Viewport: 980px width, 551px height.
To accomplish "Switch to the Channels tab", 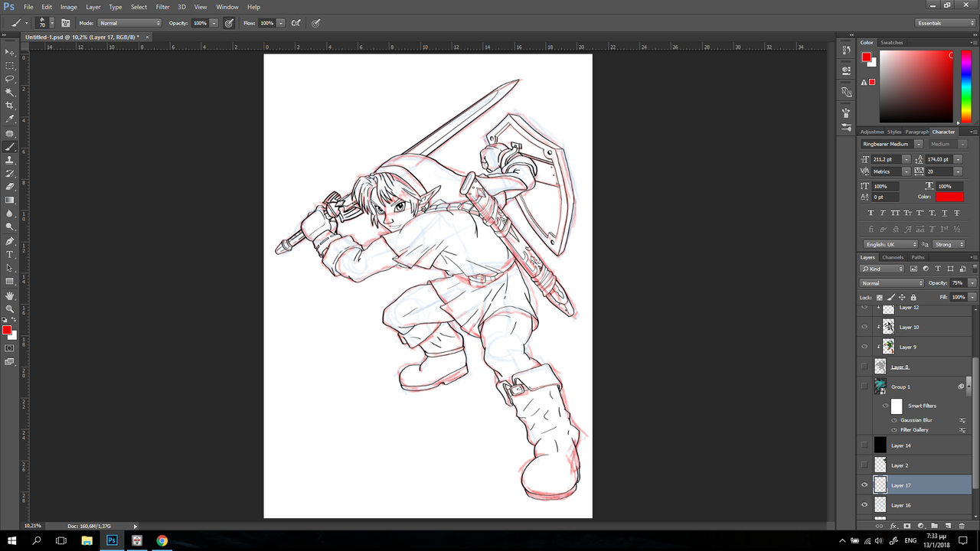I will [x=893, y=257].
